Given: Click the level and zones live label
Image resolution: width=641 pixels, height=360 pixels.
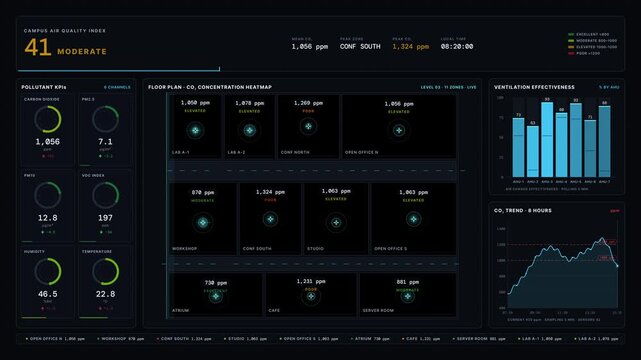Looking at the screenshot, I should click(x=448, y=87).
